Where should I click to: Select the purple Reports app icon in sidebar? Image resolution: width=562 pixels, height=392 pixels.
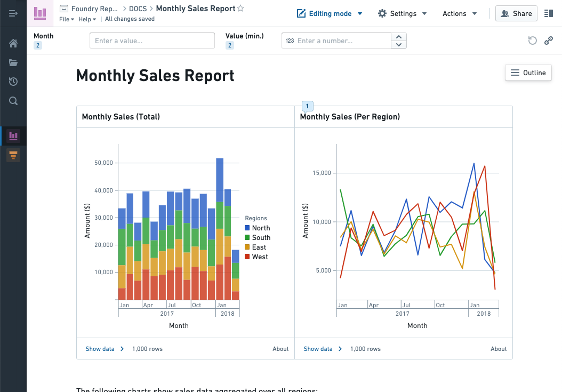[13, 136]
